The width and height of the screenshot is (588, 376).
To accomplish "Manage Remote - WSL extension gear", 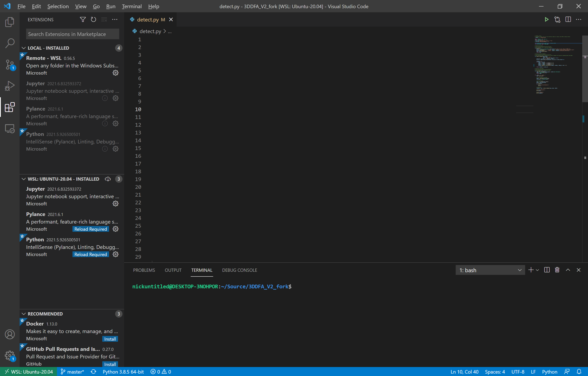I will tap(116, 73).
